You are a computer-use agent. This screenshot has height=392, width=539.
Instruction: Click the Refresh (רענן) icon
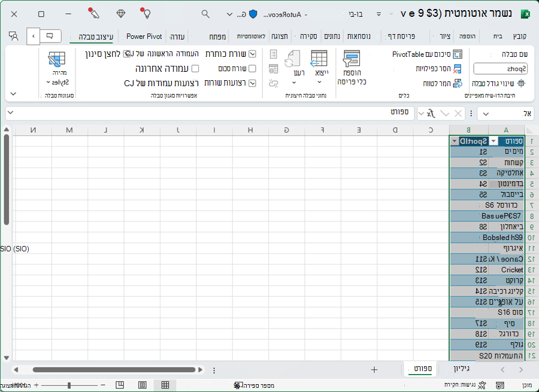click(x=293, y=59)
